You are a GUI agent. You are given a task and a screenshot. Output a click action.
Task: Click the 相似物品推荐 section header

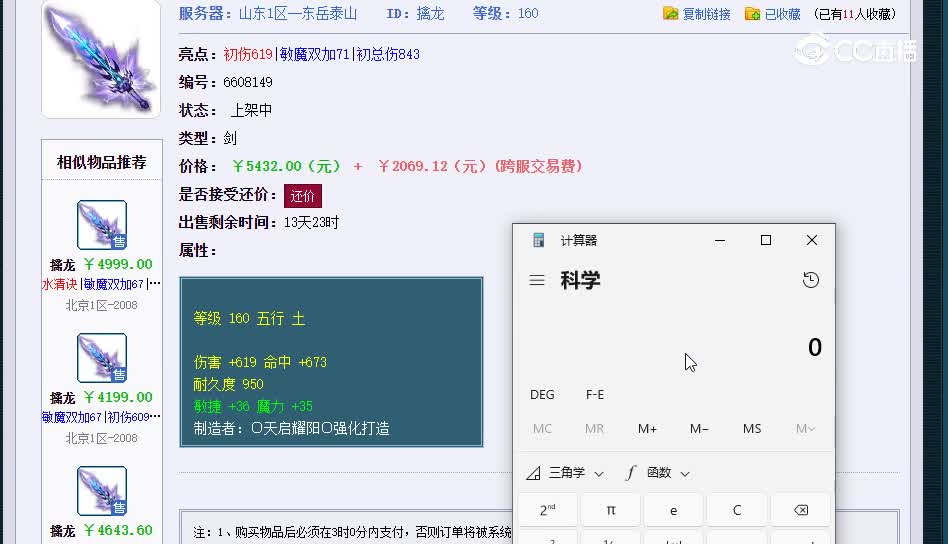[102, 162]
